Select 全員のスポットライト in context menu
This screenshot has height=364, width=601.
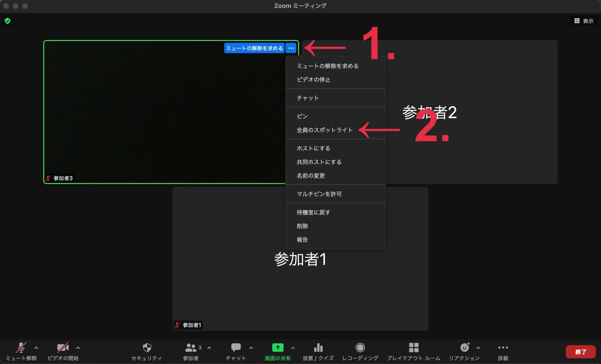tap(325, 130)
